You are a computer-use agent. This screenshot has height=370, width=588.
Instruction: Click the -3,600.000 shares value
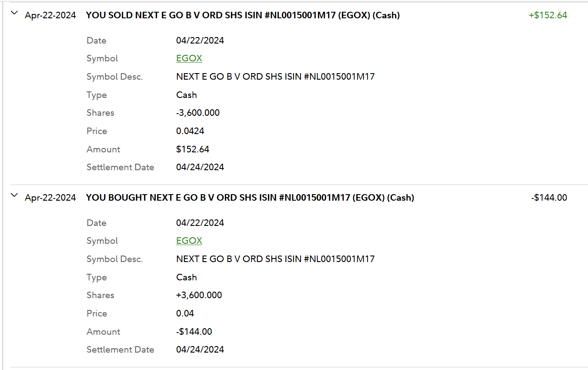pos(198,113)
